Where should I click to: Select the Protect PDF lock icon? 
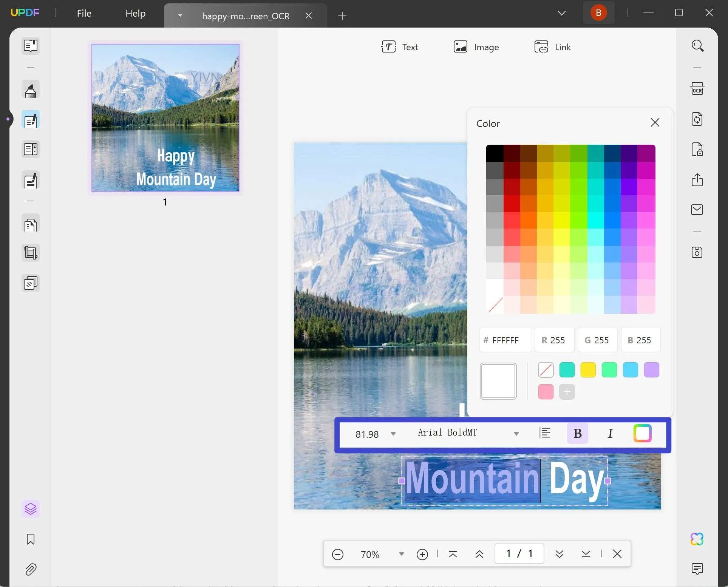tap(697, 150)
